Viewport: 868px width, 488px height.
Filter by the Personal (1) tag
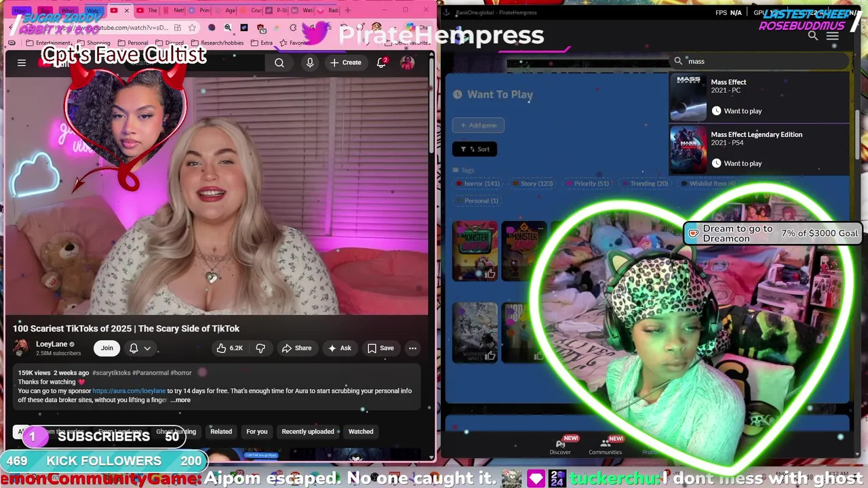(x=477, y=201)
